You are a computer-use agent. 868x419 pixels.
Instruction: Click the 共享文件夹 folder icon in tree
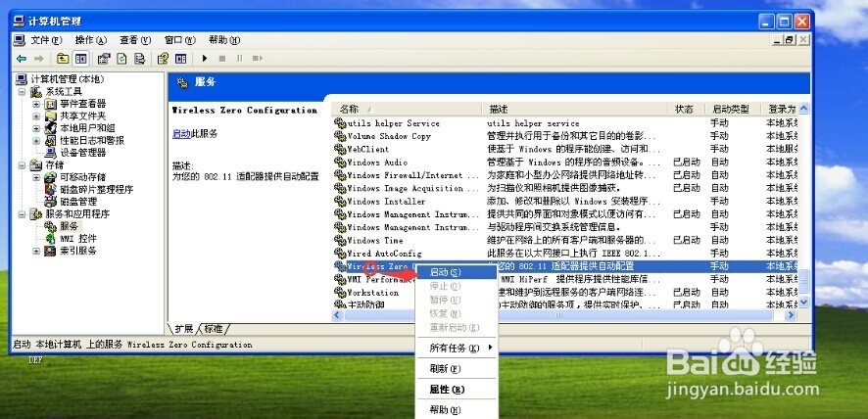point(50,116)
